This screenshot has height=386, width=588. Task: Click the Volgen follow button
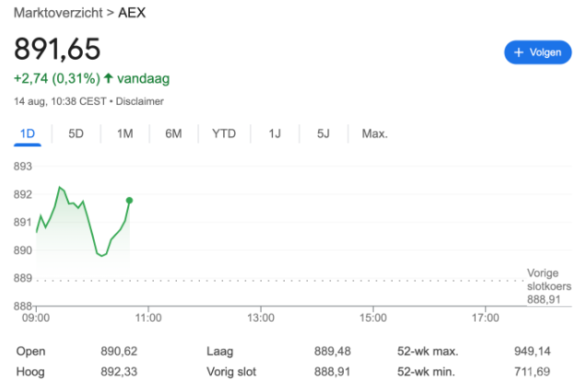pyautogui.click(x=537, y=53)
